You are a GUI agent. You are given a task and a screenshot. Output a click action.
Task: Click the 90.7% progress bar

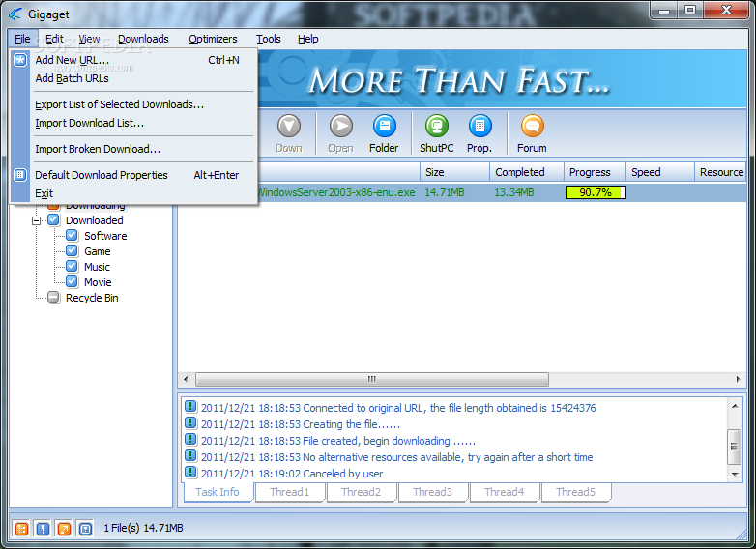point(596,192)
